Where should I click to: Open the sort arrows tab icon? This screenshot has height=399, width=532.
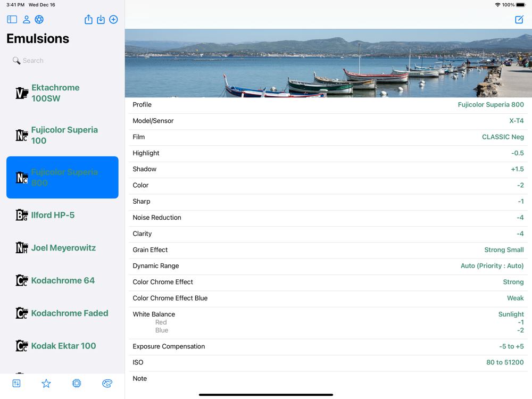(x=16, y=384)
